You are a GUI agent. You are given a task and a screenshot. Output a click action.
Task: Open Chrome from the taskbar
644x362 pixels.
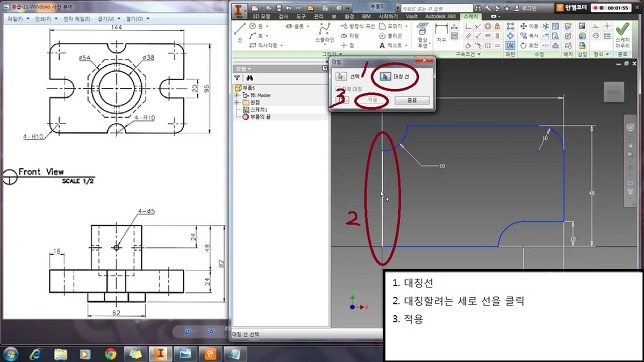point(110,353)
